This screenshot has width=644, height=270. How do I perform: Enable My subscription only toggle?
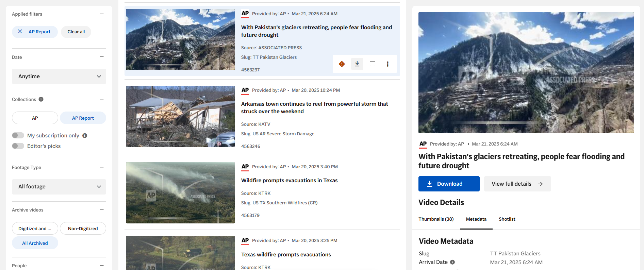point(18,136)
